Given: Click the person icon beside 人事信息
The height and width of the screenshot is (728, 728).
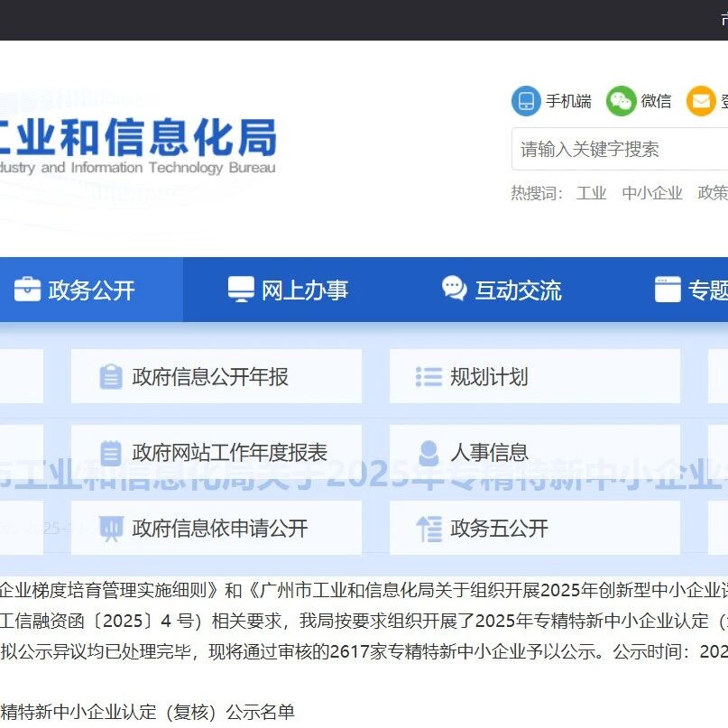Looking at the screenshot, I should pyautogui.click(x=429, y=453).
